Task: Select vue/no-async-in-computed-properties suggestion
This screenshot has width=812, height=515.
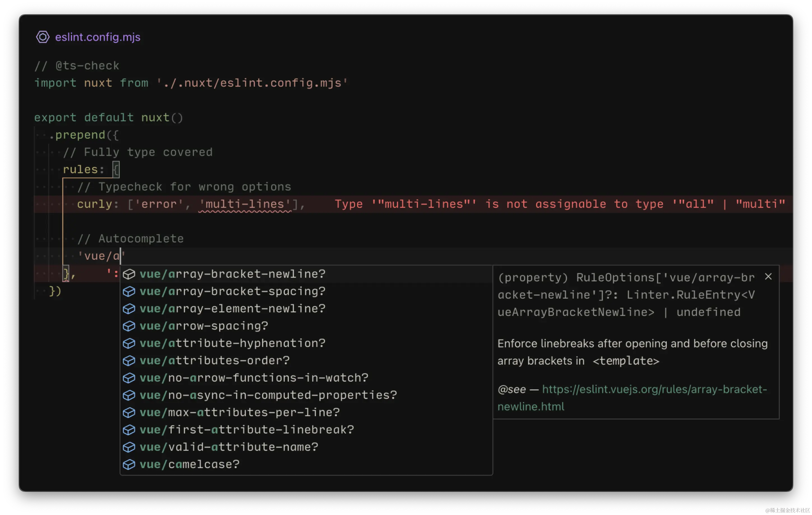Action: tap(268, 395)
